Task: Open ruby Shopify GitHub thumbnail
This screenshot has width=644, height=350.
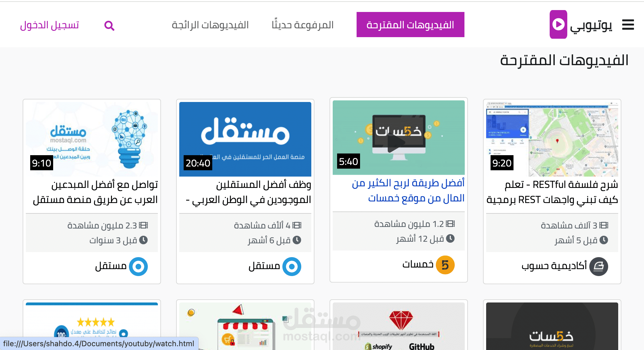Action: (x=399, y=326)
